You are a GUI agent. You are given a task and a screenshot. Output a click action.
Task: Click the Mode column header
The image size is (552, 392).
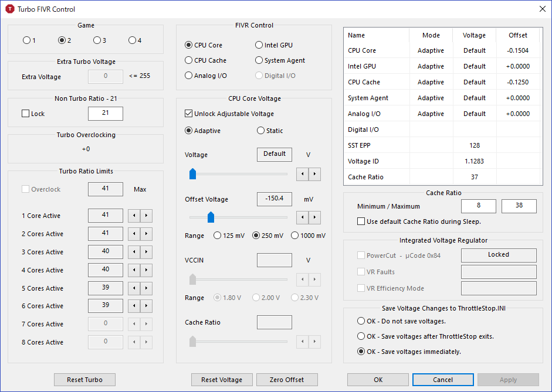coord(431,35)
